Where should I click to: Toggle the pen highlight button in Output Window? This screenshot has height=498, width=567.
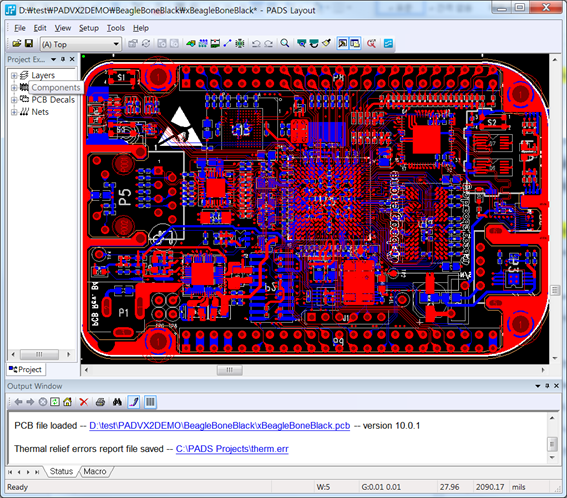point(134,402)
